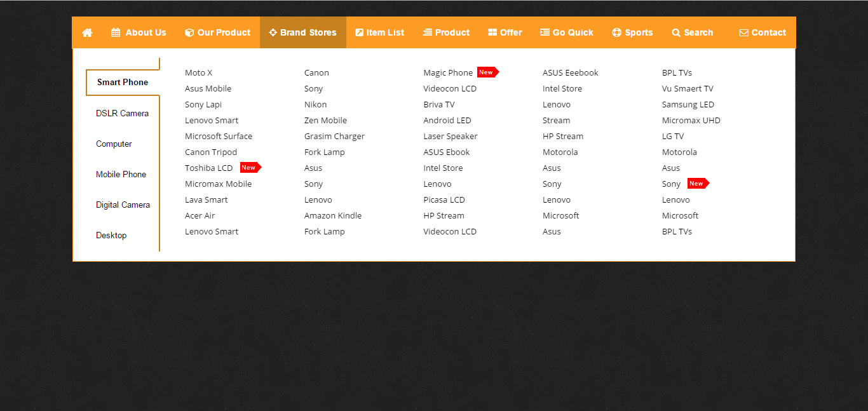Viewport: 868px width, 411px height.
Task: Open the Canon brand link
Action: pos(316,72)
